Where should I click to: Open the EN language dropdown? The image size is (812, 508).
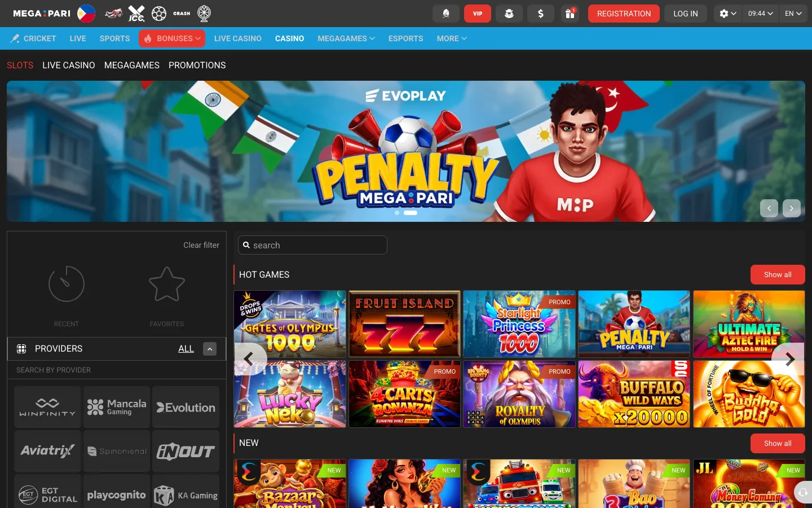point(793,14)
